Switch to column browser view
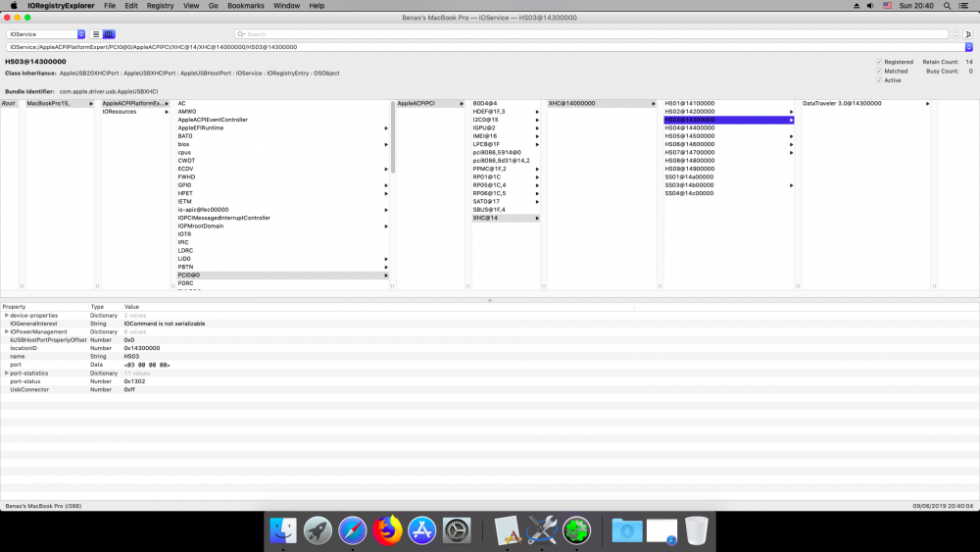 pos(109,34)
